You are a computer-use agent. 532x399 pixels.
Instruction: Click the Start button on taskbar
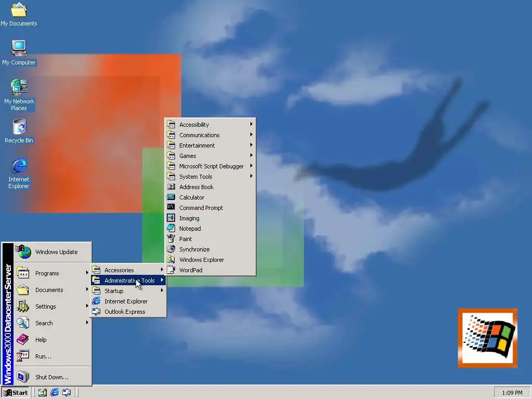click(x=16, y=393)
